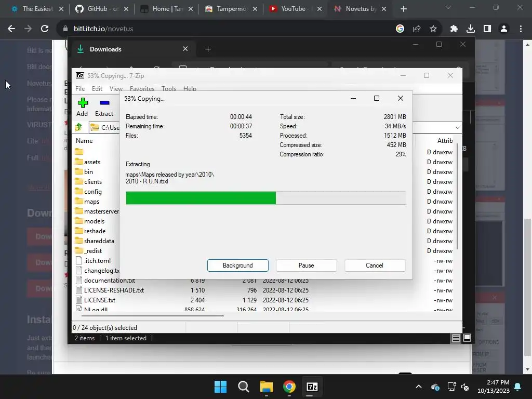Switch to the Tampermonkey browser tab

click(231, 9)
